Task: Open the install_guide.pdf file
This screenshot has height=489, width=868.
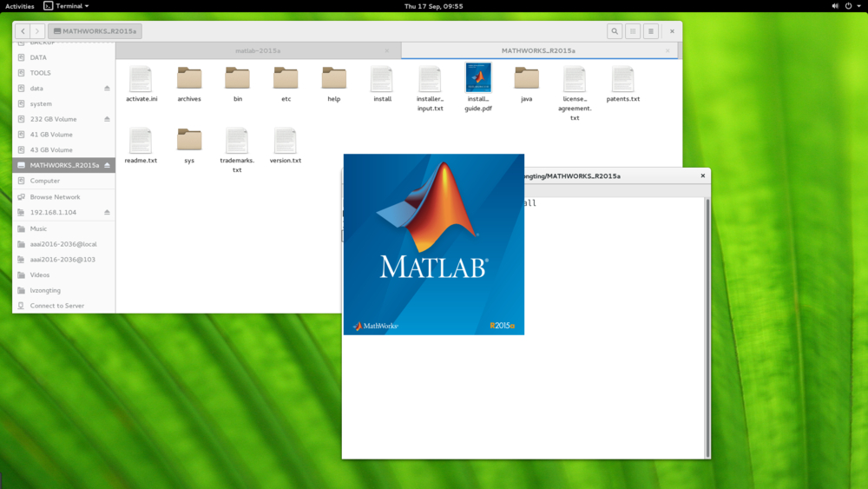Action: point(478,79)
